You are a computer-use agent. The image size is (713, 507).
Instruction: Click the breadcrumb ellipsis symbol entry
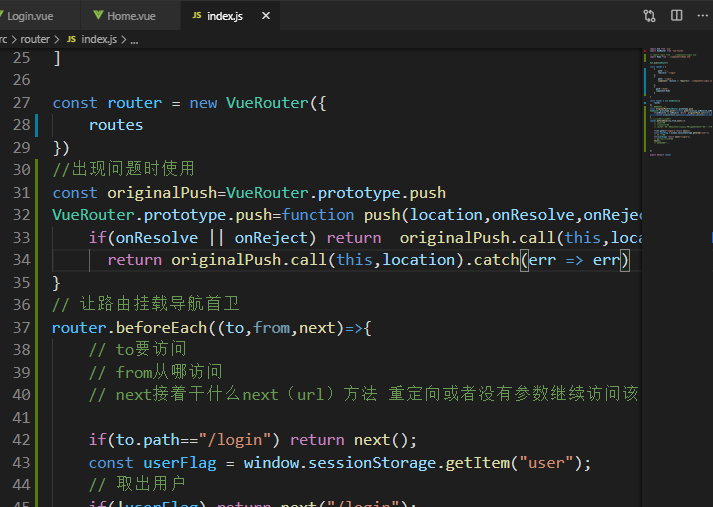click(x=134, y=40)
